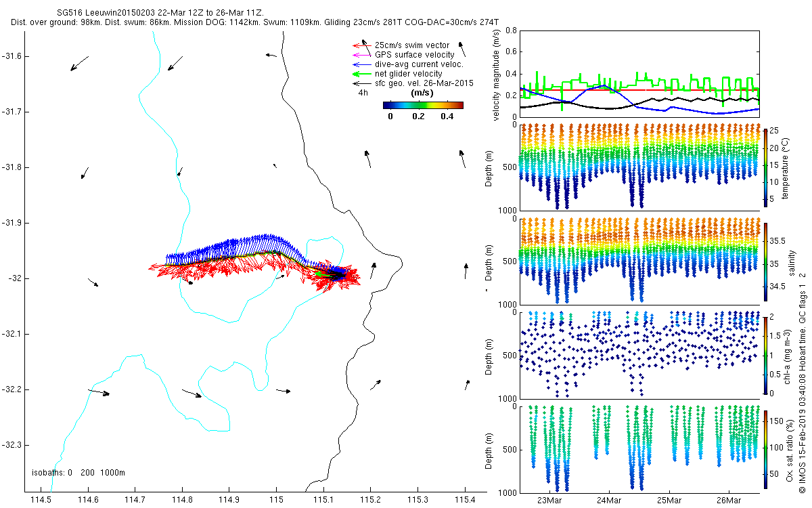Viewport: 812px width, 508px height.
Task: Click the '35.5' tick on the salinity colorbar
Action: point(777,240)
